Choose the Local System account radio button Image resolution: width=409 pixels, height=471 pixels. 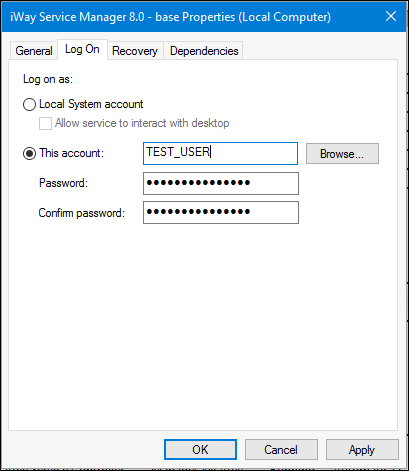click(29, 104)
